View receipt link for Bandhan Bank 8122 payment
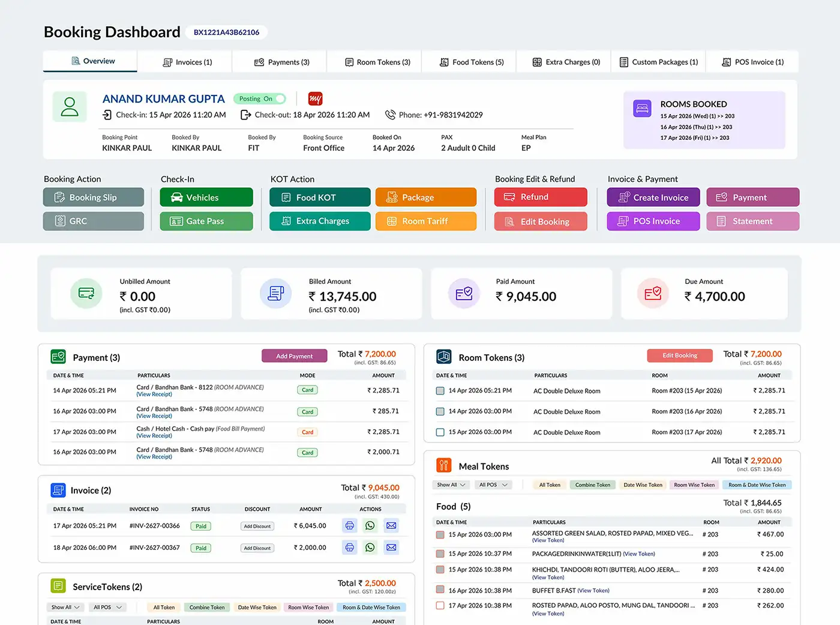The width and height of the screenshot is (840, 625). pos(154,394)
